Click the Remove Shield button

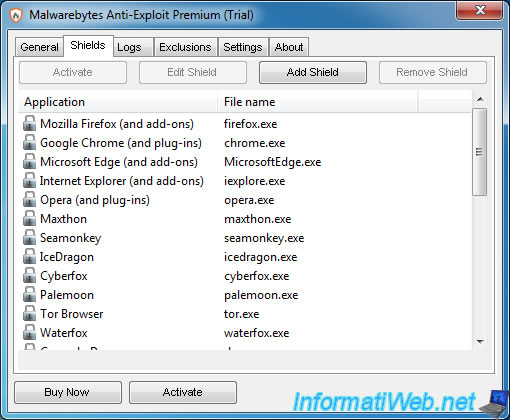pos(433,72)
